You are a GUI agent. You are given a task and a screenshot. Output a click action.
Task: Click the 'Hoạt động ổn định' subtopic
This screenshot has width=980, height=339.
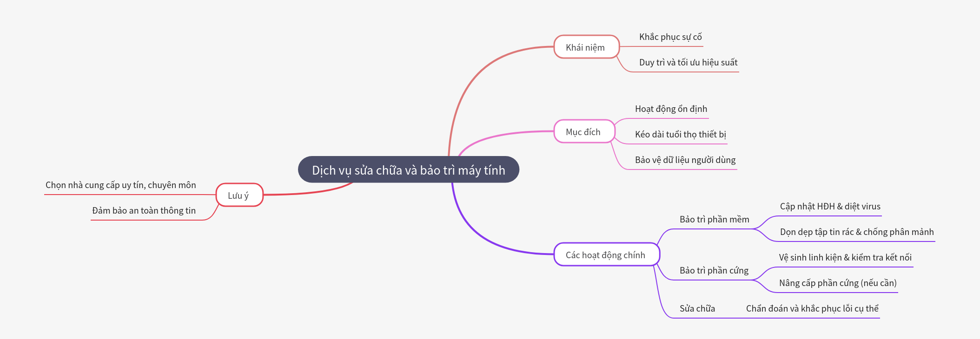click(x=671, y=109)
